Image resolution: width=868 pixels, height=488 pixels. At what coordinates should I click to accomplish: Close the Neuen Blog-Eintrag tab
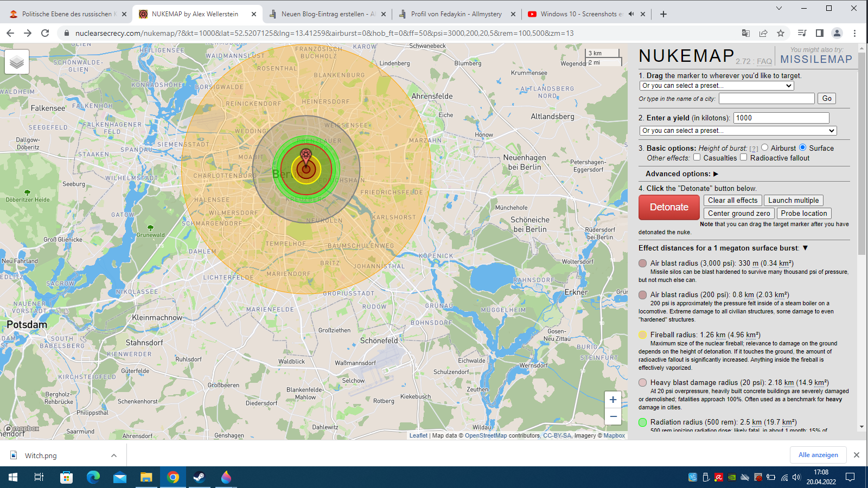click(384, 14)
